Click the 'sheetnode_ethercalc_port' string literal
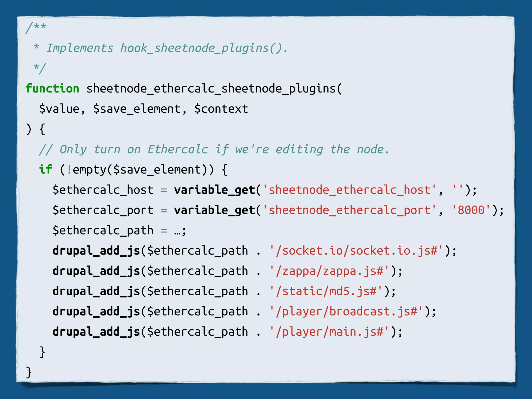 [349, 210]
